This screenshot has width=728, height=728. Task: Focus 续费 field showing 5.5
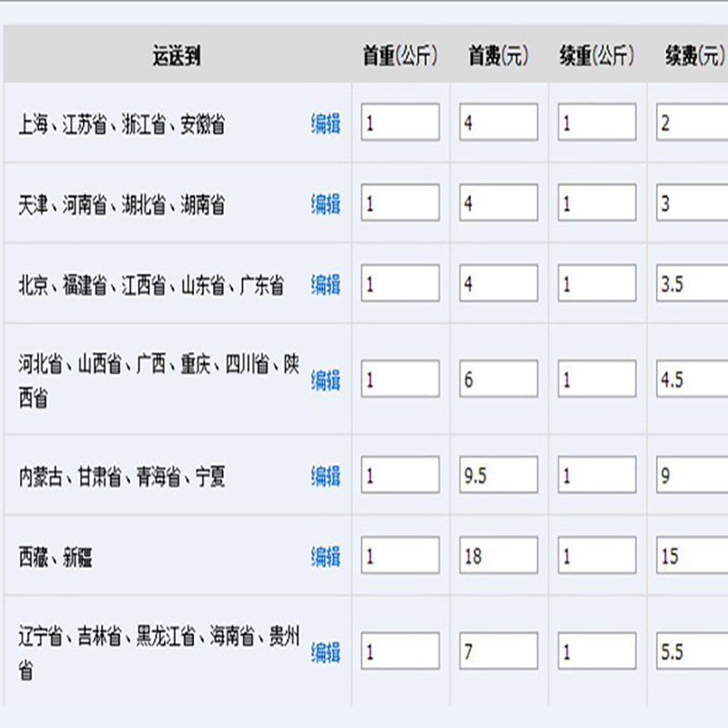(x=693, y=651)
